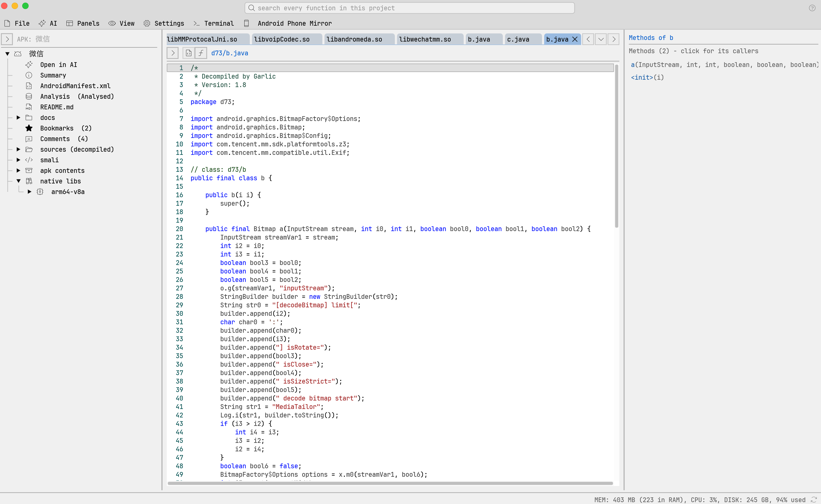Click the Android app icon beside 微信
821x504 pixels.
tap(18, 54)
